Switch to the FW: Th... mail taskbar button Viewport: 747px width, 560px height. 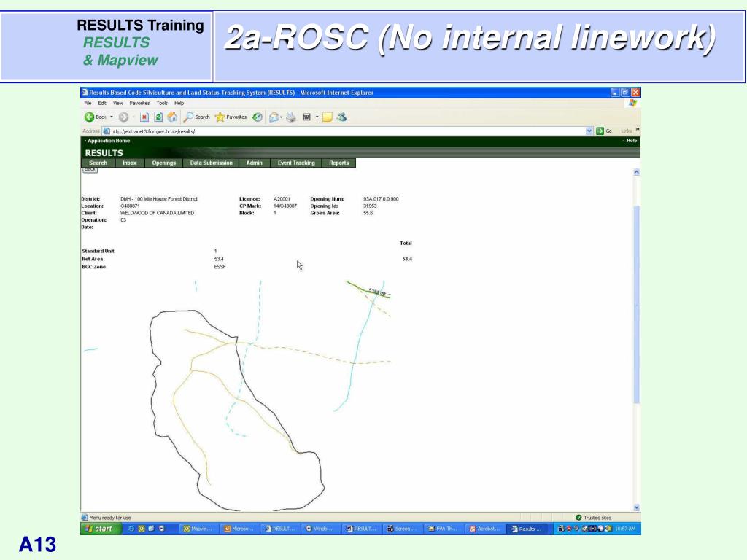tap(443, 529)
